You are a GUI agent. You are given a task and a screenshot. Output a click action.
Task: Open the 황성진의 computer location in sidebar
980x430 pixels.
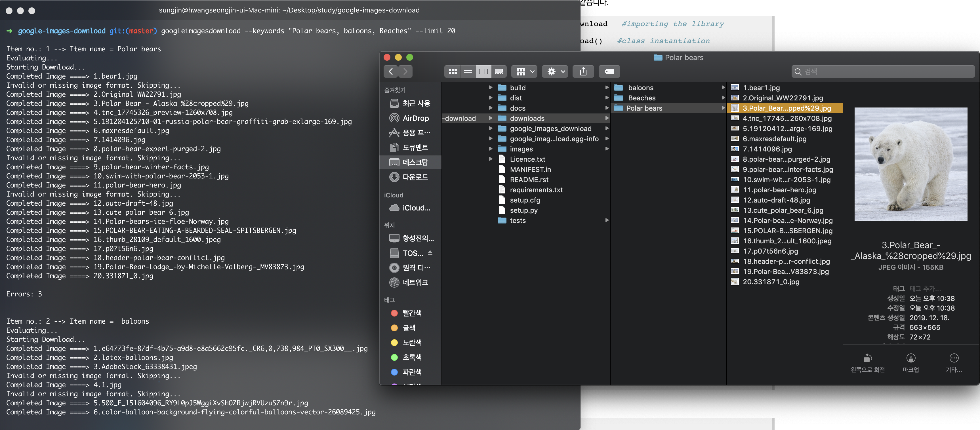point(411,238)
